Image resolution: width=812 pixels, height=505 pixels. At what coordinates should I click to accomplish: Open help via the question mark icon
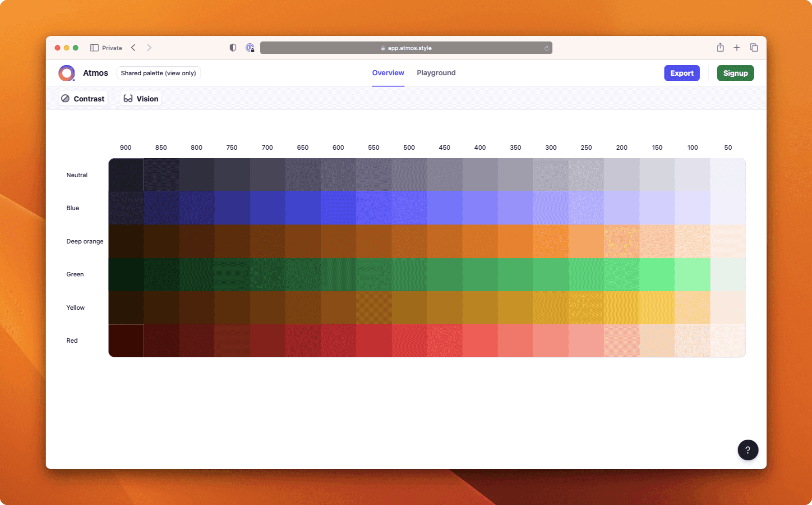tap(748, 450)
